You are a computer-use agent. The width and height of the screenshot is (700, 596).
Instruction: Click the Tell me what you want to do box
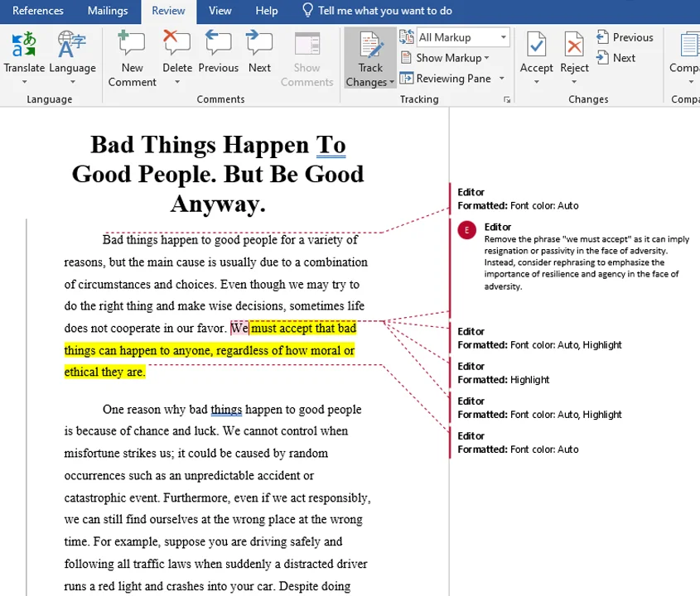tap(384, 11)
